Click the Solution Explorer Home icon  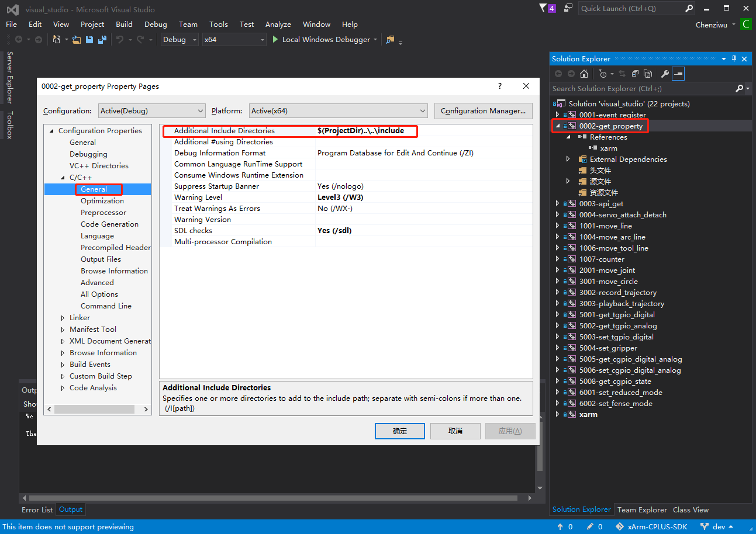tap(584, 74)
